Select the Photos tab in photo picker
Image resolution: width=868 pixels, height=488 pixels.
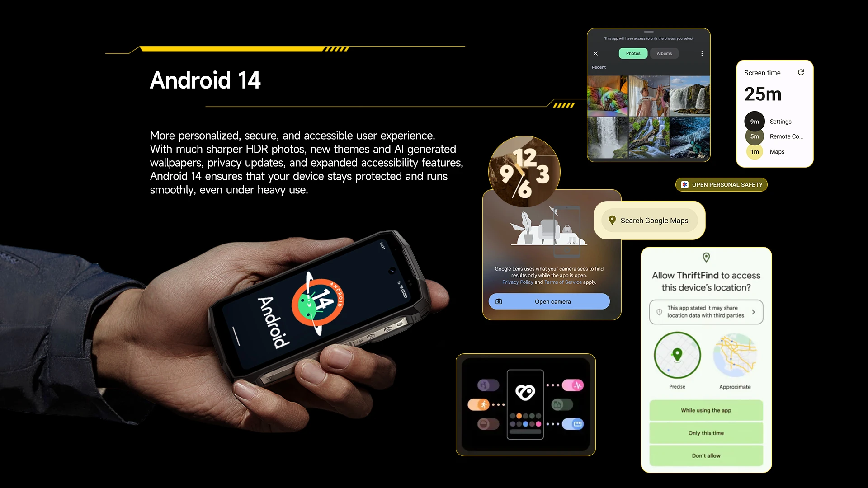click(633, 53)
